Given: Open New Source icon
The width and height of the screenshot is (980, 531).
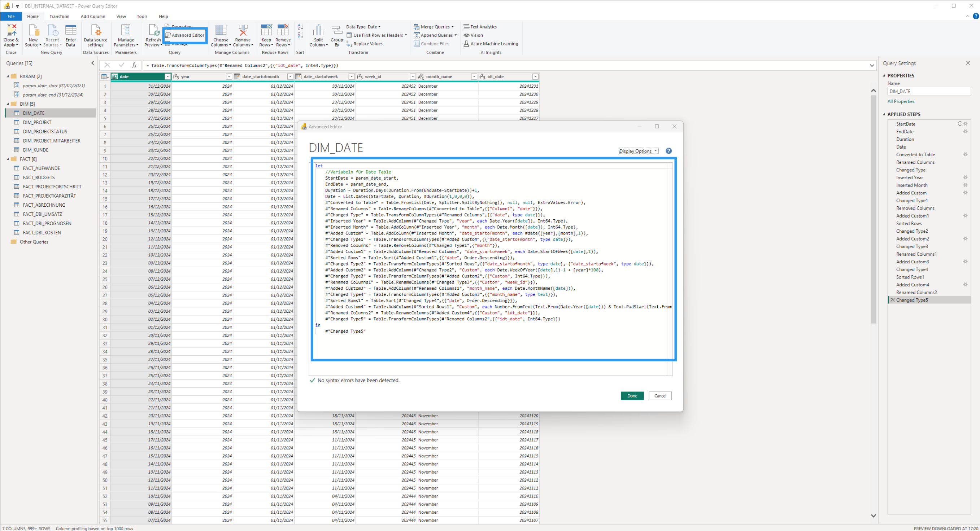Looking at the screenshot, I should point(33,30).
